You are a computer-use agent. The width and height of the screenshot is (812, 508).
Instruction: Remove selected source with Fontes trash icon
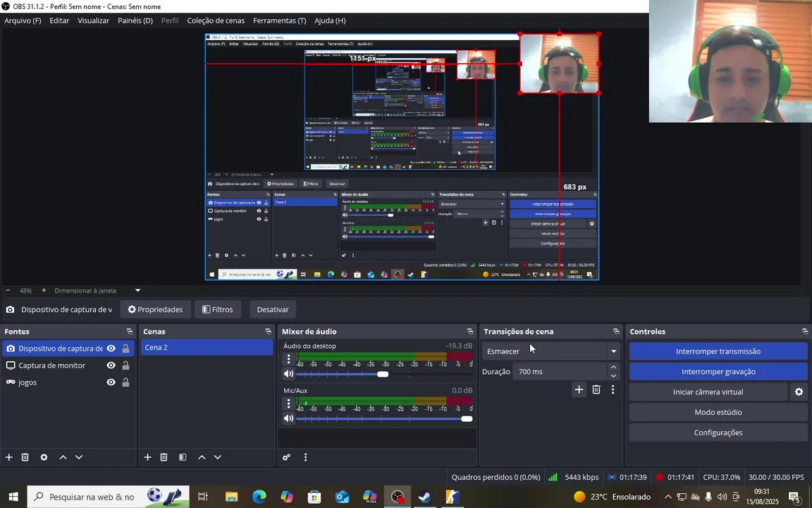click(25, 457)
